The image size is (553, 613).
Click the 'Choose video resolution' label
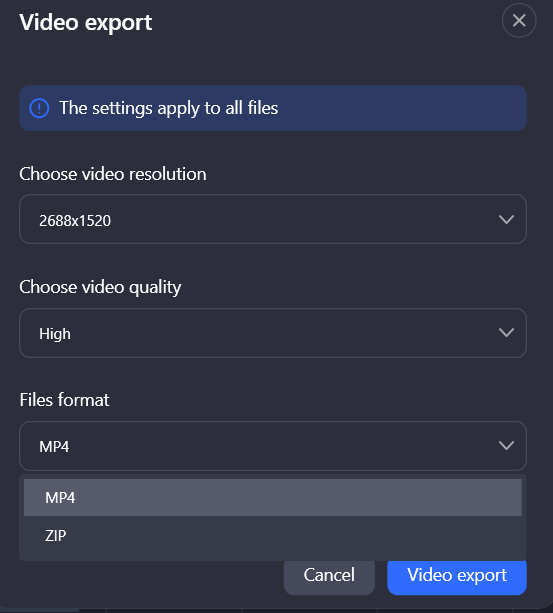113,174
